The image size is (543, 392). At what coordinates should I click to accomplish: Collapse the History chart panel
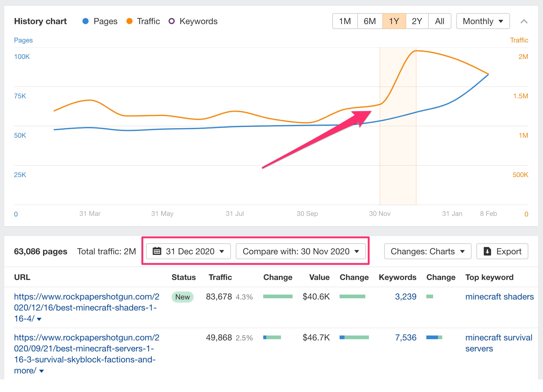point(524,21)
